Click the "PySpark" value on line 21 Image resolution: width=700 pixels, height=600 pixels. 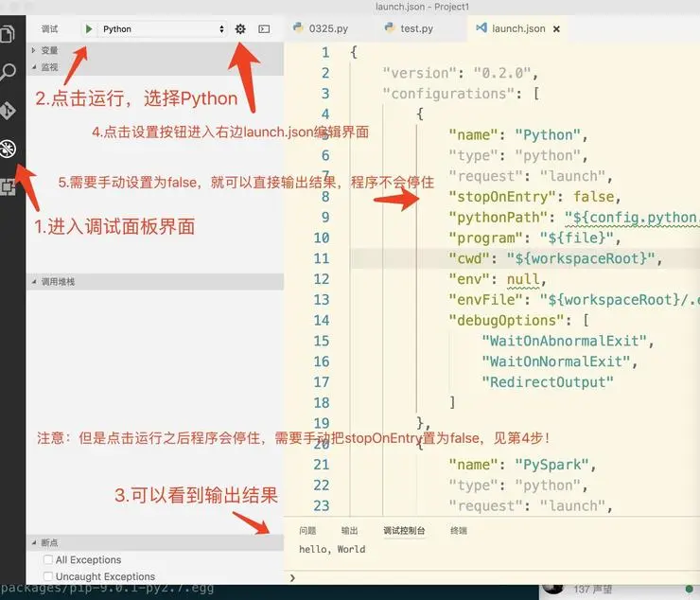pyautogui.click(x=552, y=465)
